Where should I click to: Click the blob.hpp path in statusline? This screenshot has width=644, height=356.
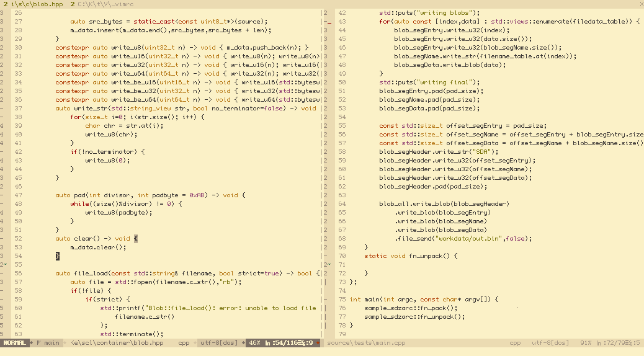pyautogui.click(x=118, y=343)
